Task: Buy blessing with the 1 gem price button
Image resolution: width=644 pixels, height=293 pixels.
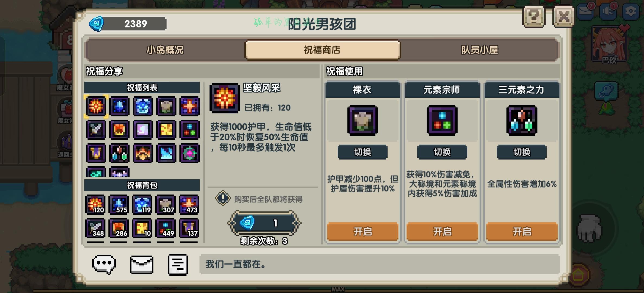Action: [x=264, y=223]
